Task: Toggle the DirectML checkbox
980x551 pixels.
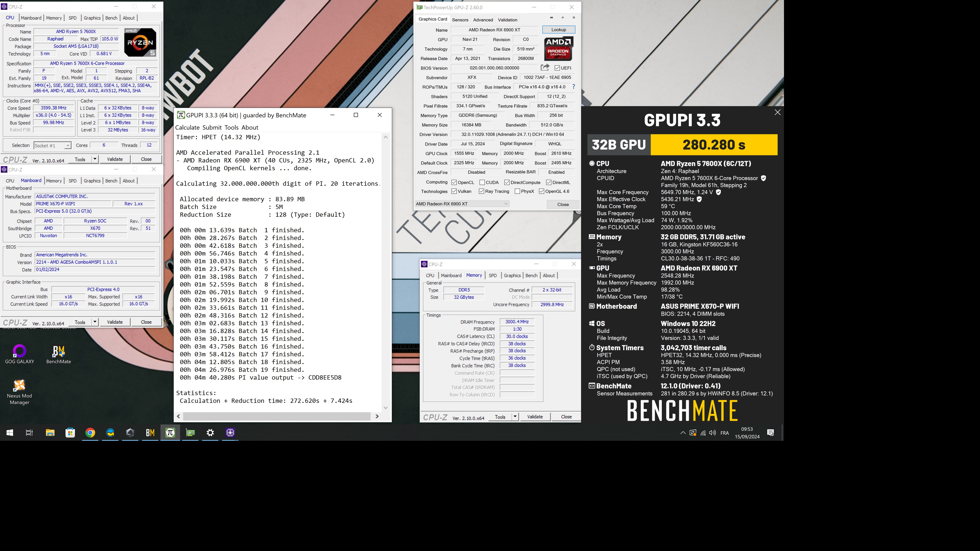Action: (x=549, y=182)
